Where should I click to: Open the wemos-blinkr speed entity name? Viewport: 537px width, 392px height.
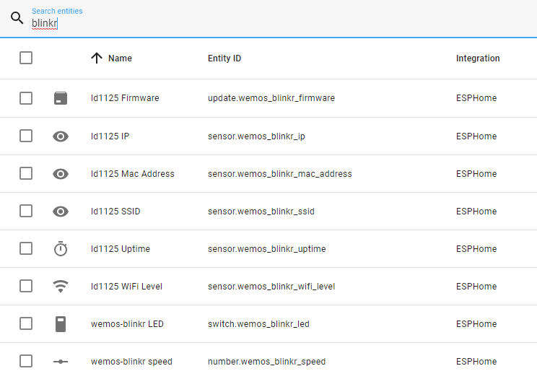pos(131,362)
